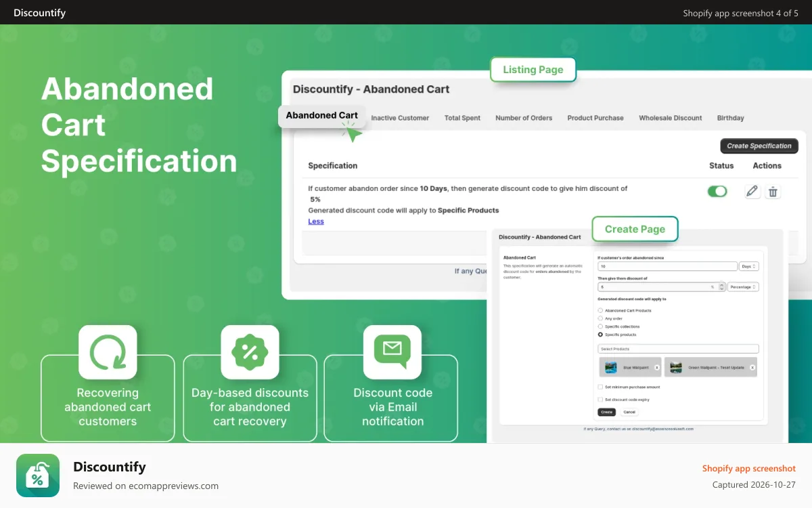Switch to the Total Spent tab
This screenshot has width=812, height=508.
(x=462, y=118)
